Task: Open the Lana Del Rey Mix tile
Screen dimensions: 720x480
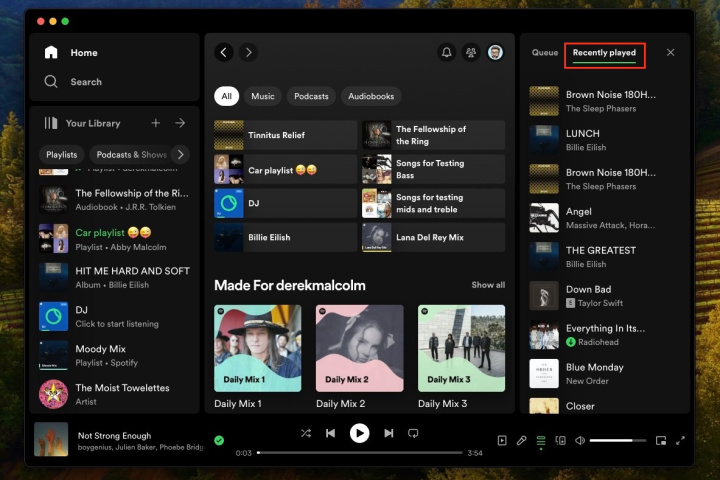Action: [433, 237]
